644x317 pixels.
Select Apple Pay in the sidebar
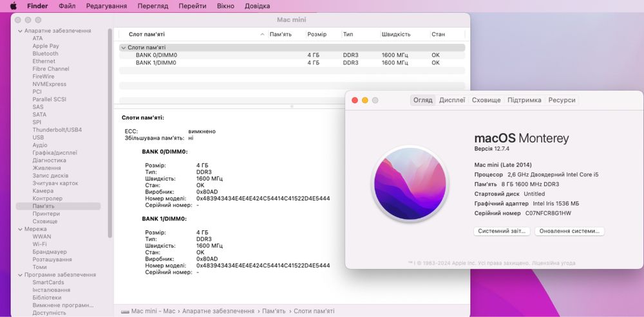[x=46, y=46]
